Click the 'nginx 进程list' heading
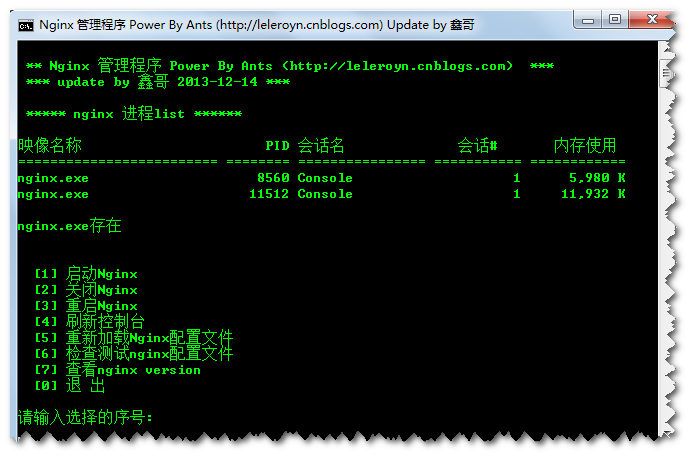This screenshot has height=459, width=694. 129,114
